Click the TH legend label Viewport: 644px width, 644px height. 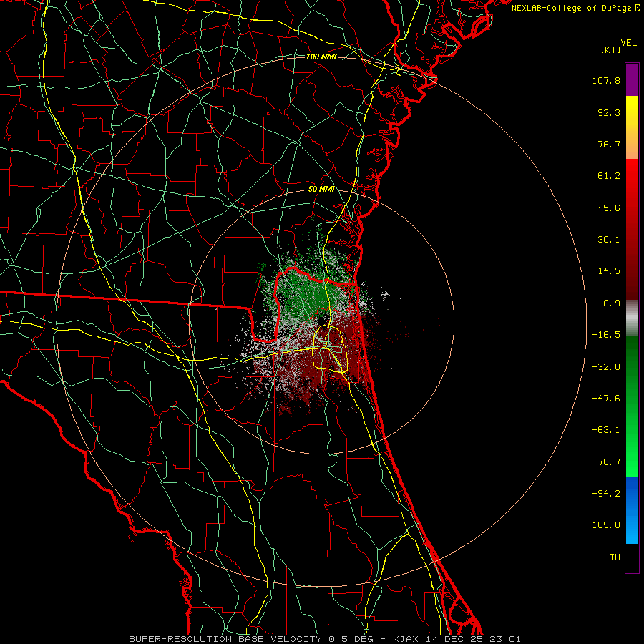615,557
